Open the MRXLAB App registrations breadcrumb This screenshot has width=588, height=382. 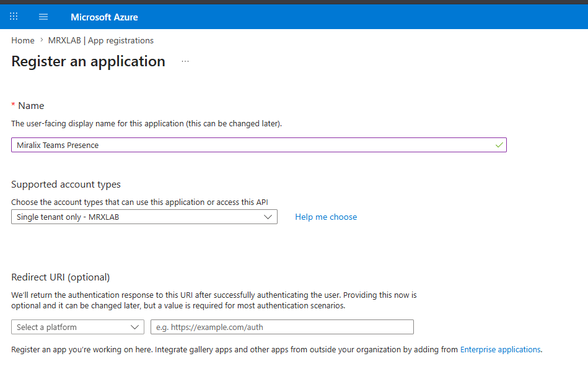coord(101,40)
